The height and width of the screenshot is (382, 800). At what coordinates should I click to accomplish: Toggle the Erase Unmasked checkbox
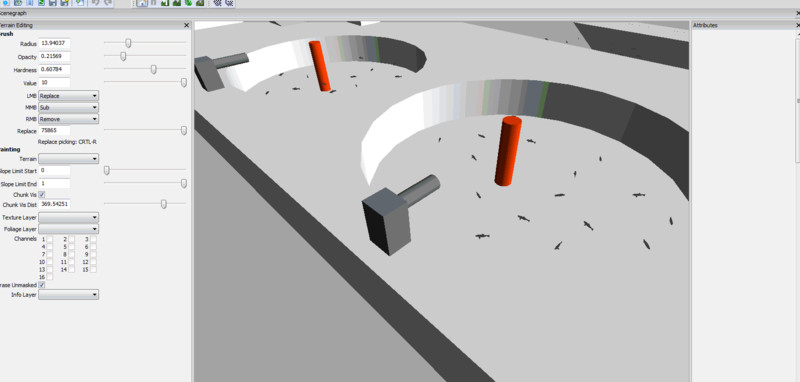click(x=42, y=285)
